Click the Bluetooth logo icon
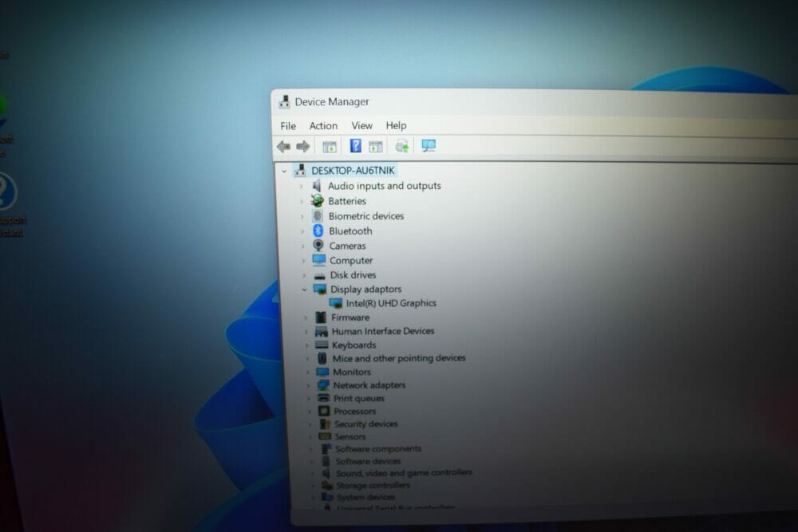The image size is (798, 532). pos(318,231)
